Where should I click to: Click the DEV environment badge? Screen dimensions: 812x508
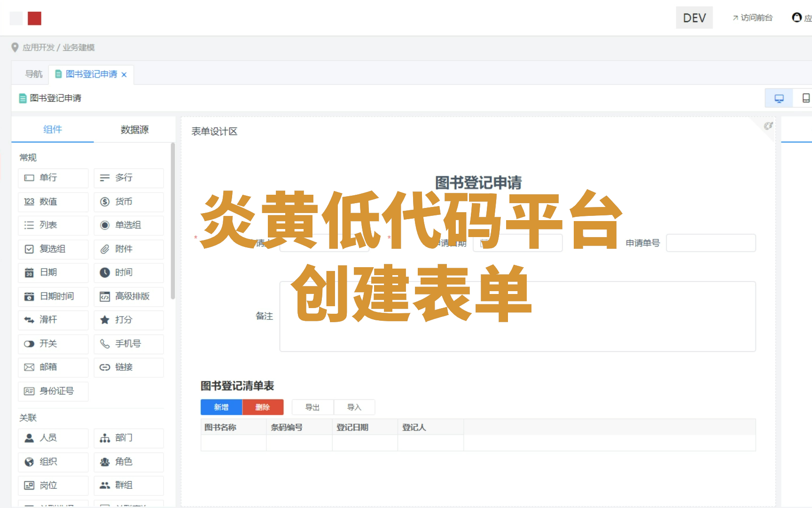click(694, 18)
